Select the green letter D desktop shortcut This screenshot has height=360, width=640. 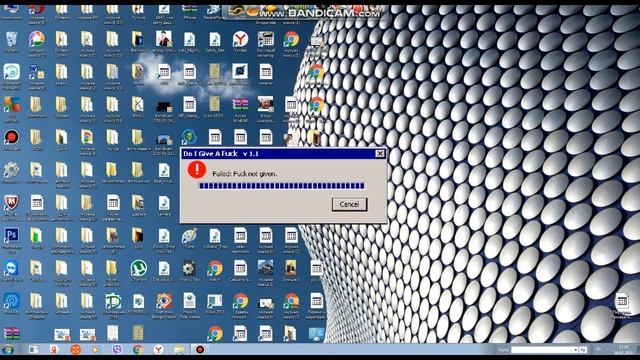coord(113,302)
